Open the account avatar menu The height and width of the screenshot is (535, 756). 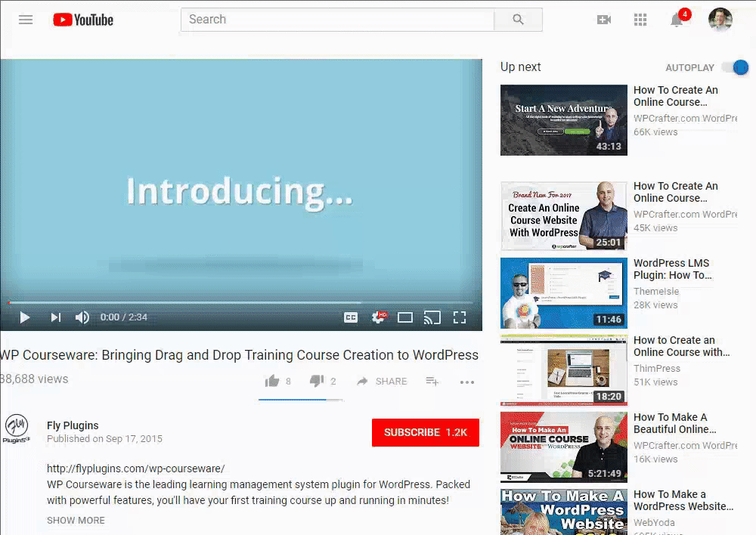coord(720,20)
